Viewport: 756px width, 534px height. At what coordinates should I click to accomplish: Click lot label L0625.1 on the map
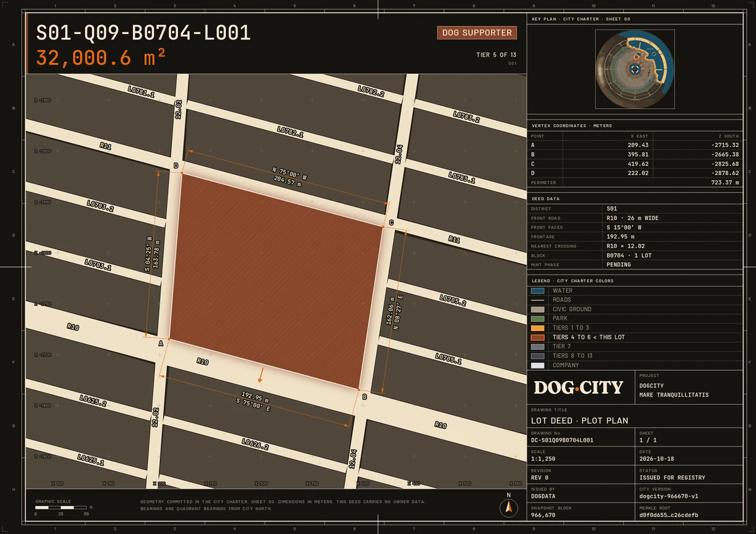91,460
